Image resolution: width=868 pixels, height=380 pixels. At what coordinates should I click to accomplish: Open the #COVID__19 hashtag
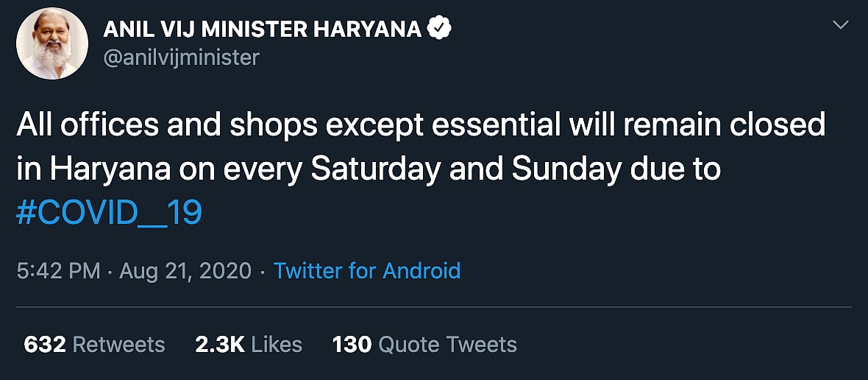[x=109, y=214]
